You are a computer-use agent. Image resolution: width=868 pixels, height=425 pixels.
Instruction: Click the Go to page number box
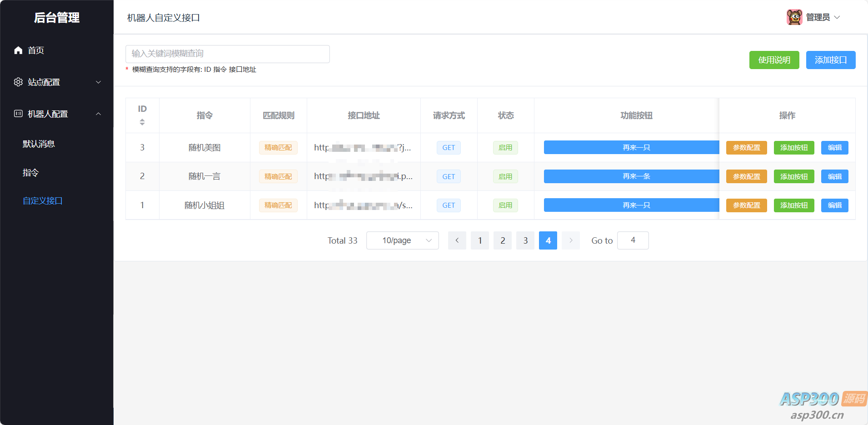(633, 240)
